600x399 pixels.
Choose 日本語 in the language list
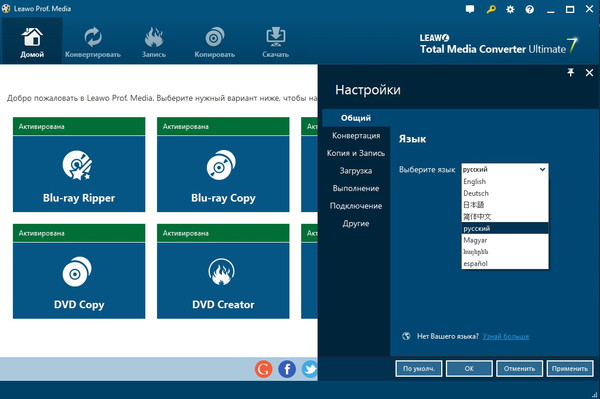[x=505, y=205]
